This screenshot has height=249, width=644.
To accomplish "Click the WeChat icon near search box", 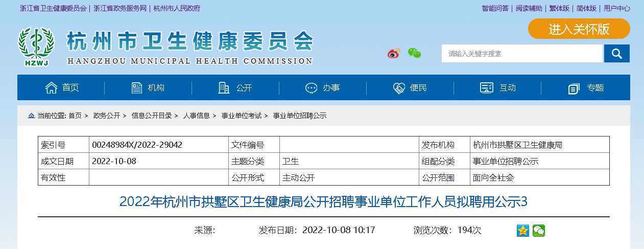I will tap(414, 53).
